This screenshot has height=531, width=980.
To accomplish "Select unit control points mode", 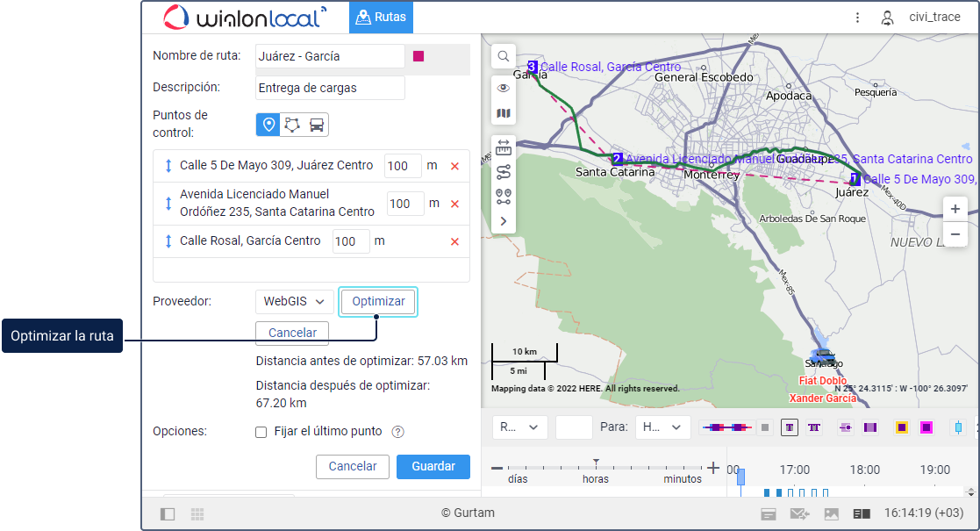I will click(x=316, y=125).
